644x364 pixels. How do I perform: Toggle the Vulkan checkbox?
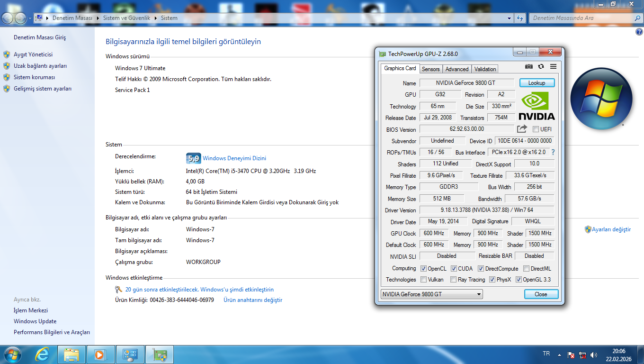423,279
